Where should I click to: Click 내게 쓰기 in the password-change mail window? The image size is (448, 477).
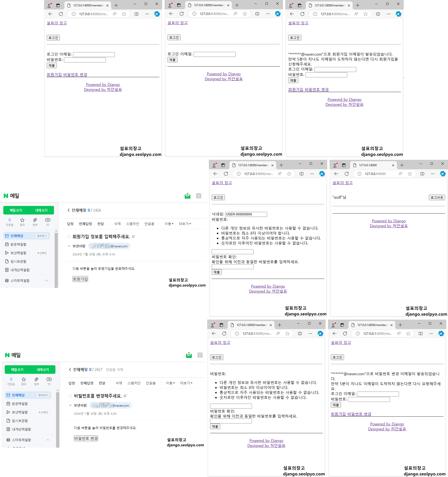point(43,370)
